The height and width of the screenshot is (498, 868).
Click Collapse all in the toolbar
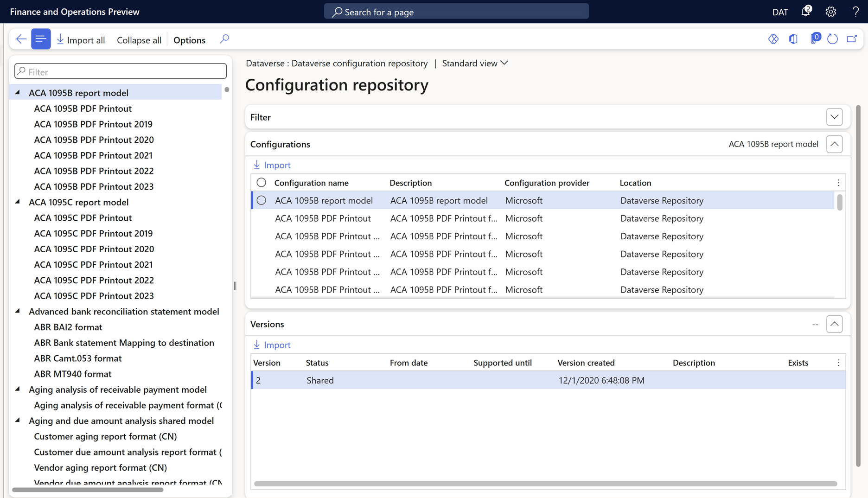[139, 40]
